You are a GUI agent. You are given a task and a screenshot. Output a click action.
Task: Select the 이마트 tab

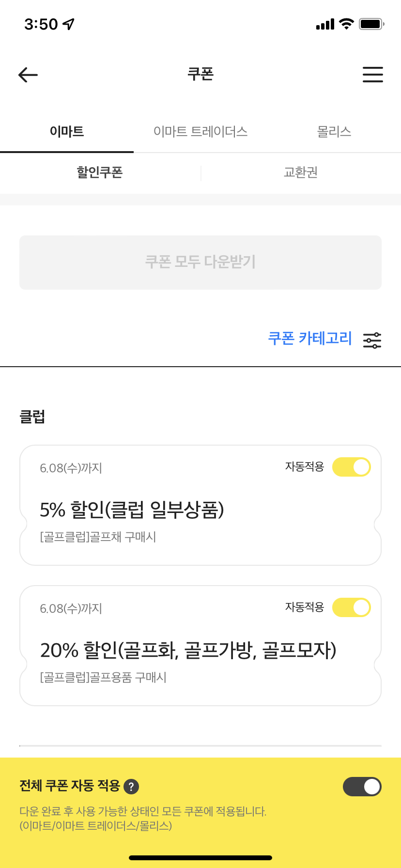click(67, 132)
